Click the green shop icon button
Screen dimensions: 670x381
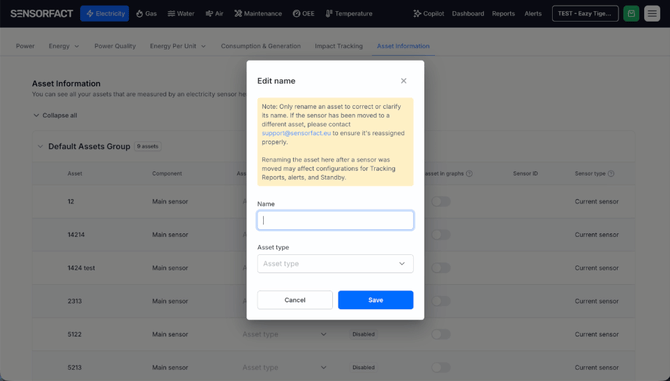point(631,14)
